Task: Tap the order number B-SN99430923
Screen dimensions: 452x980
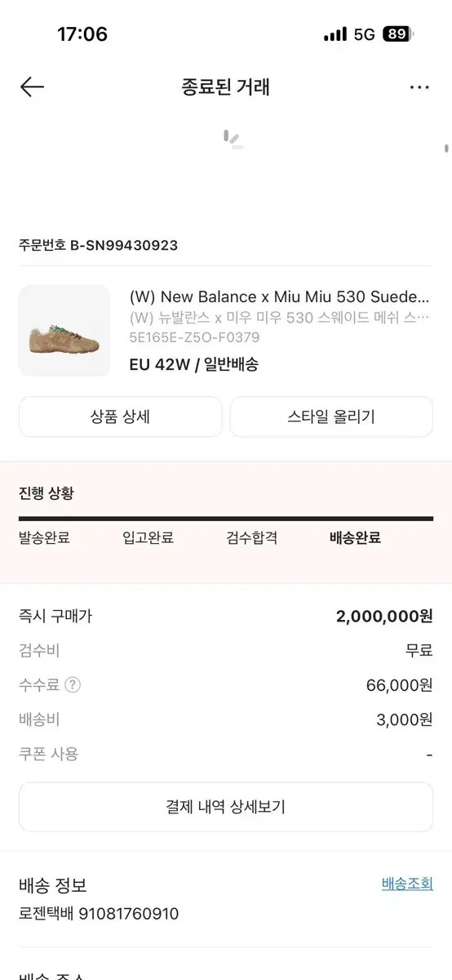Action: (x=123, y=245)
